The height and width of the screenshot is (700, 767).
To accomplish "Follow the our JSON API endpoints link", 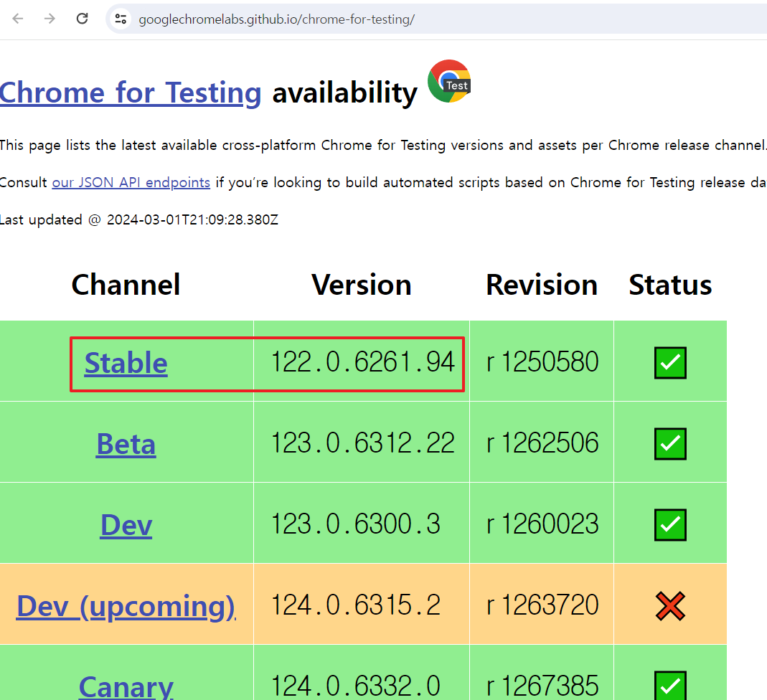I will 131,182.
